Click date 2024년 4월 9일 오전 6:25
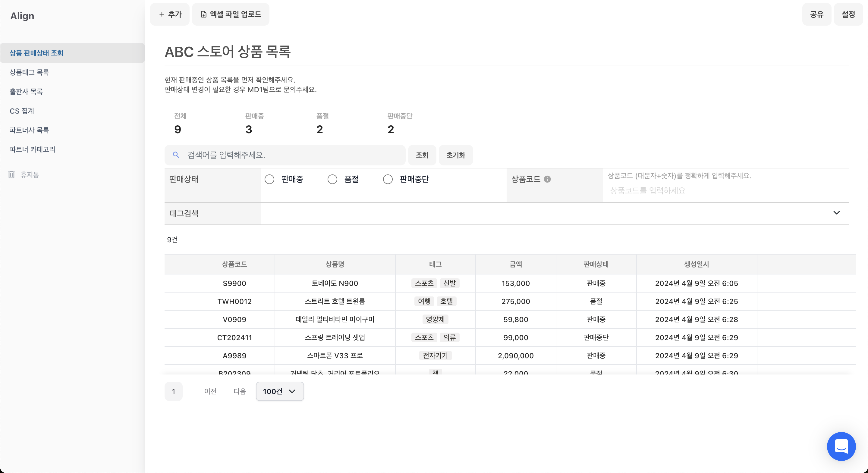This screenshot has height=473, width=868. pos(696,302)
